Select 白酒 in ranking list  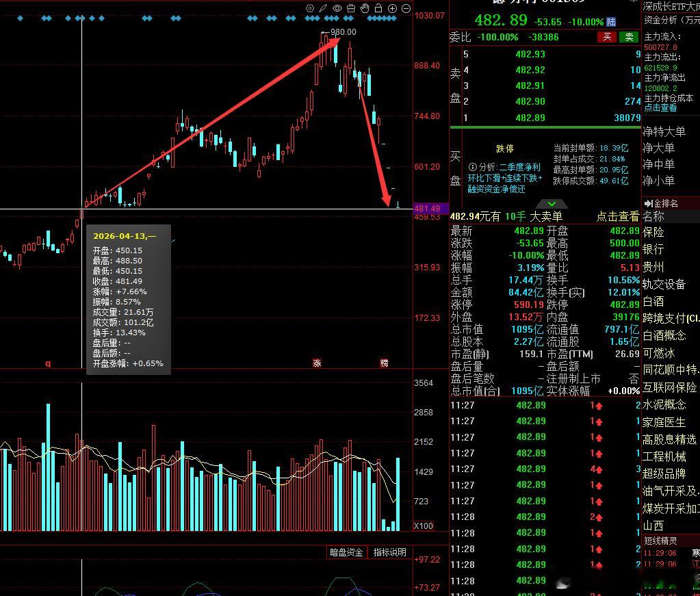tap(653, 301)
